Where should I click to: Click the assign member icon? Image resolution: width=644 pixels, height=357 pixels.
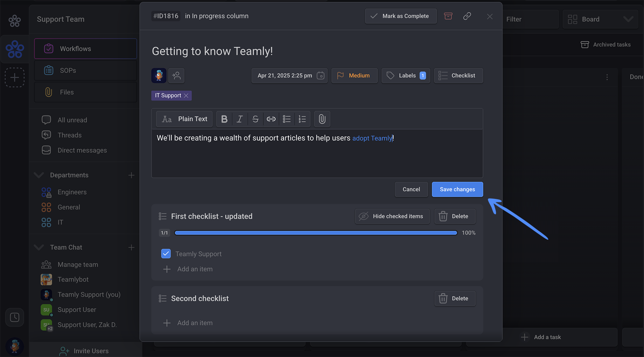tap(176, 75)
